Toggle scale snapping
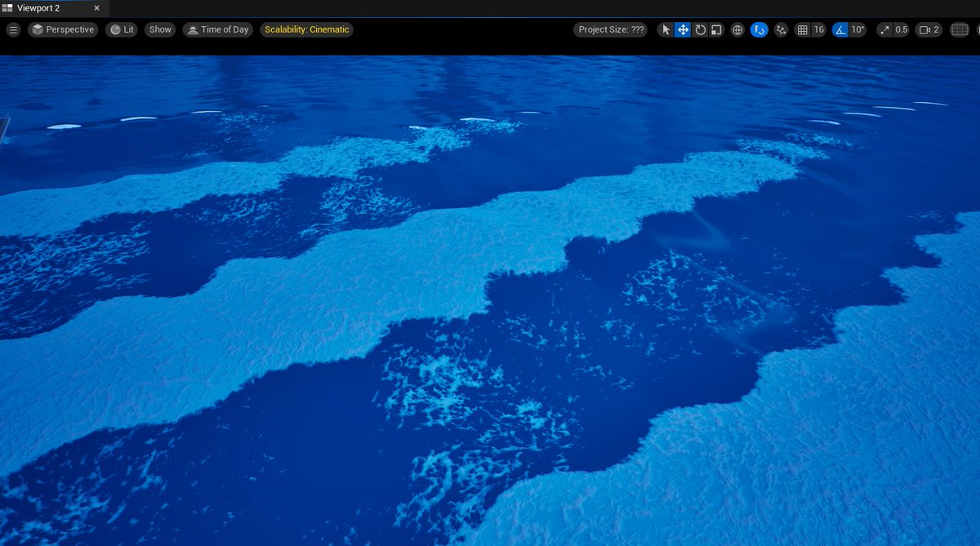 coord(884,29)
